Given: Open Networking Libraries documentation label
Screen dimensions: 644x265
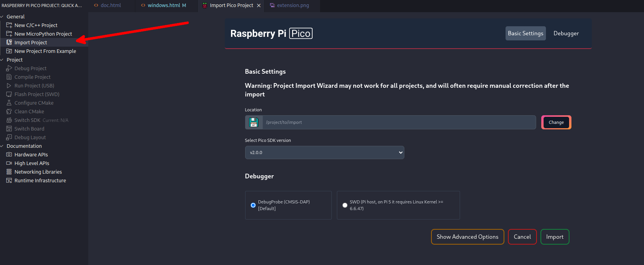Looking at the screenshot, I should point(38,172).
